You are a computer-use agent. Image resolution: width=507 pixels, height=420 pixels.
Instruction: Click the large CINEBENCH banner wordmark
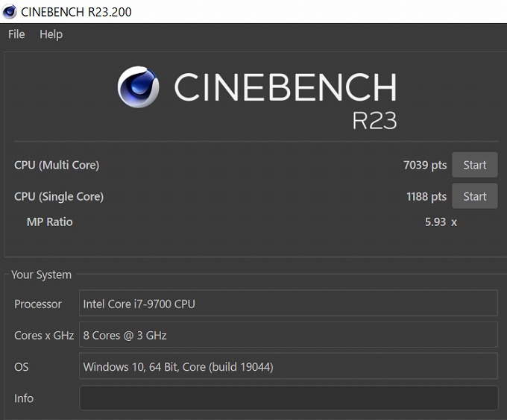click(285, 88)
